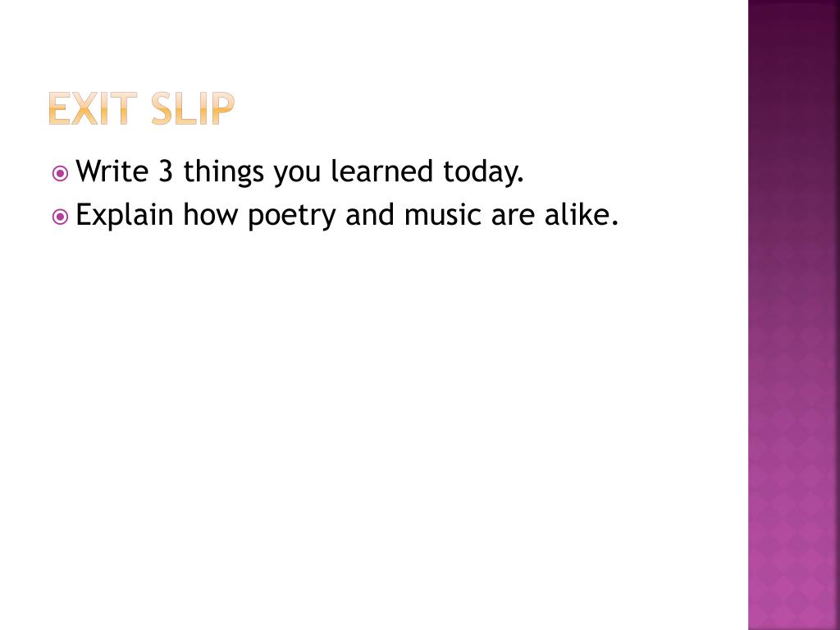Select the word 'SLIP' in the title
Screen dimensions: 840x630
click(192, 108)
